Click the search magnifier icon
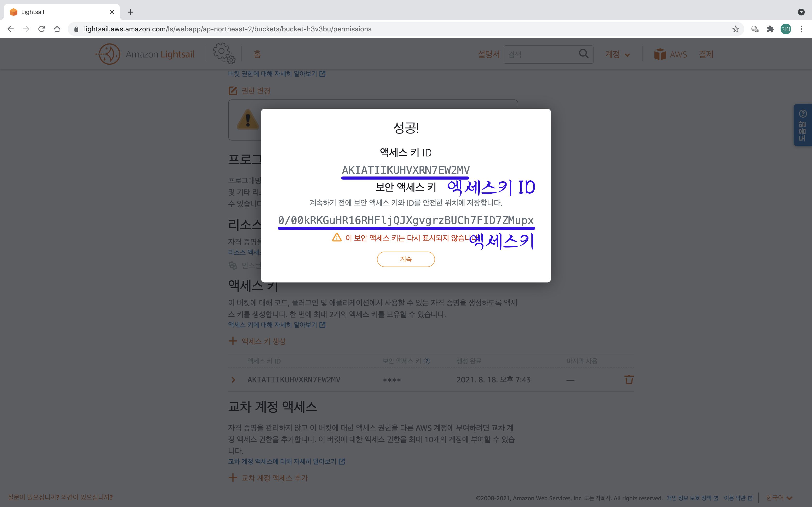812x507 pixels. tap(583, 54)
